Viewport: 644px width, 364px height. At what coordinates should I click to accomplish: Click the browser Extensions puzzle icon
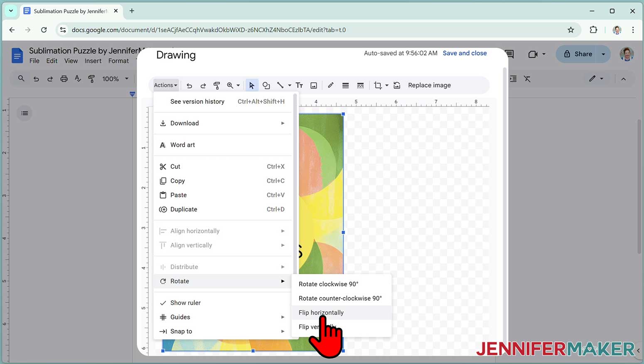[x=593, y=30]
